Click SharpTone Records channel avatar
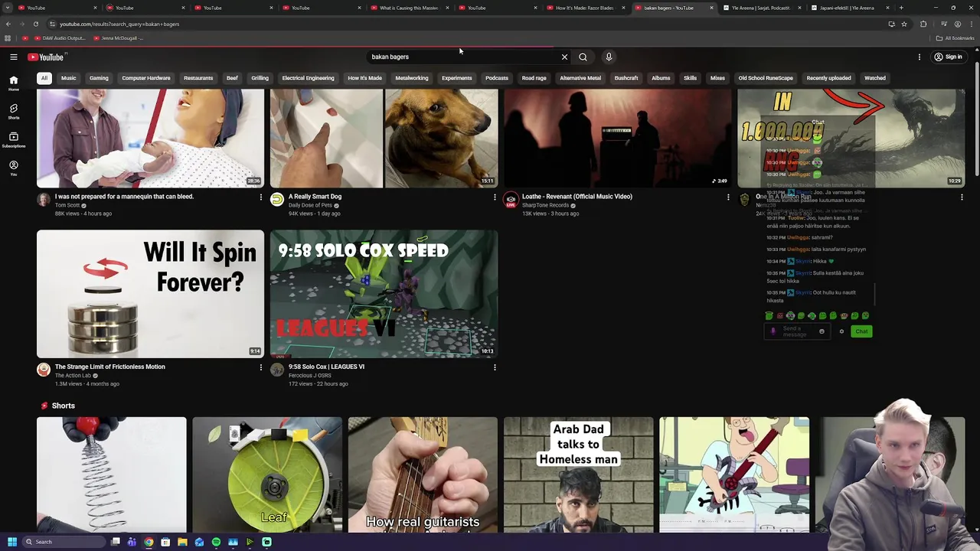Image resolution: width=980 pixels, height=551 pixels. click(x=511, y=199)
